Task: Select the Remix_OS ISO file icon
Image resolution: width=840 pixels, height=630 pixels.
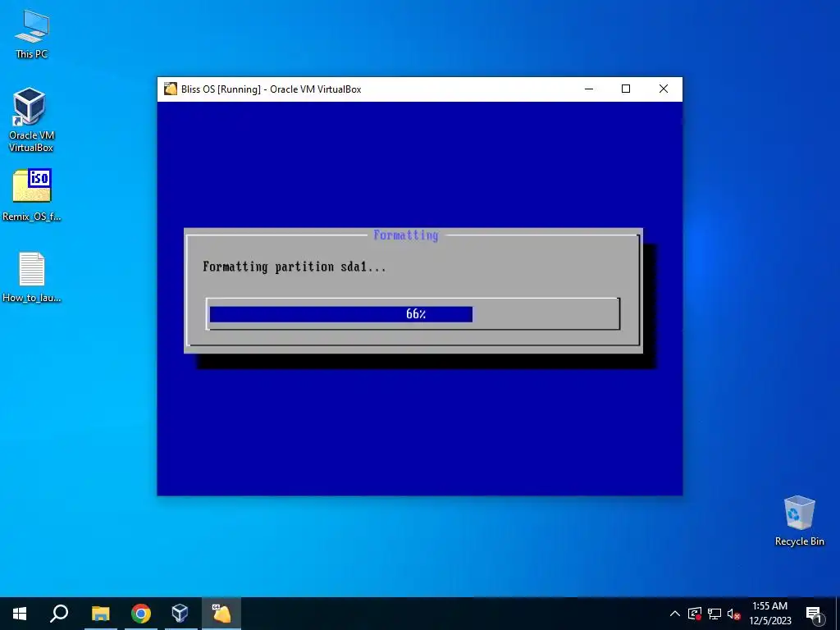Action: coord(32,195)
